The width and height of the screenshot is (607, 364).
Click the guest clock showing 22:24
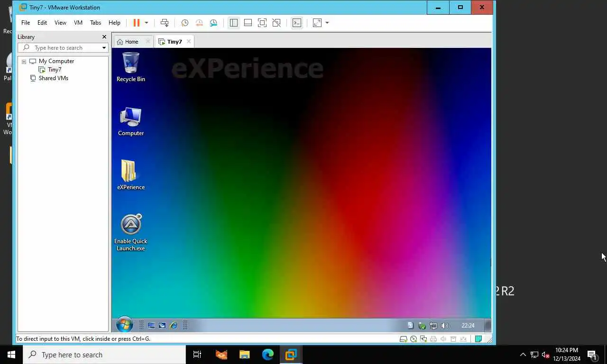point(468,326)
